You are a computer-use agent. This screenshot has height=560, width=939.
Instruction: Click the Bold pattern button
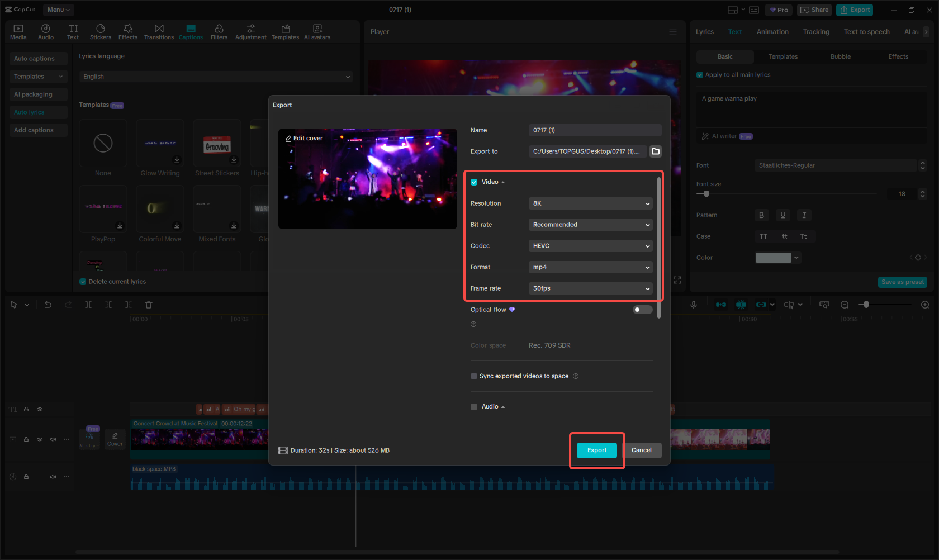[x=761, y=215]
